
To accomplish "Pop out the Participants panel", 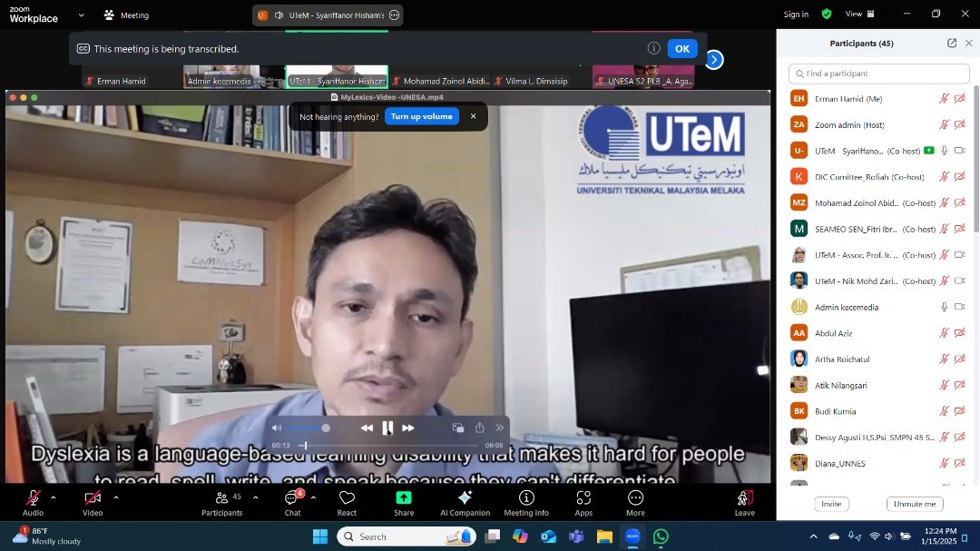I will [952, 44].
